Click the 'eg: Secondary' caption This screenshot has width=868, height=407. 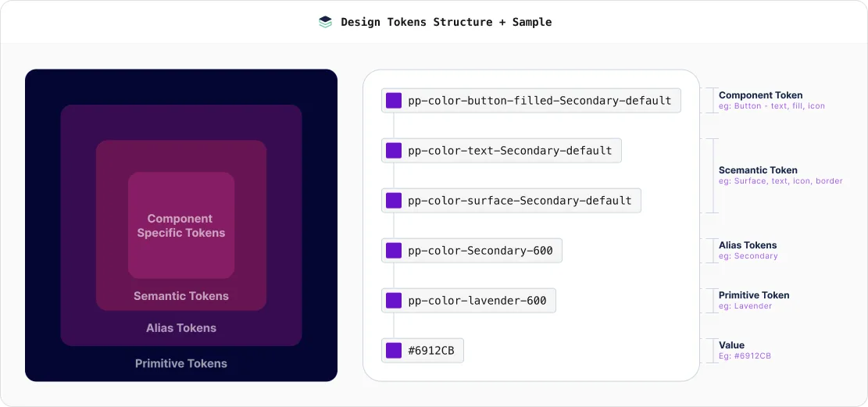click(748, 255)
